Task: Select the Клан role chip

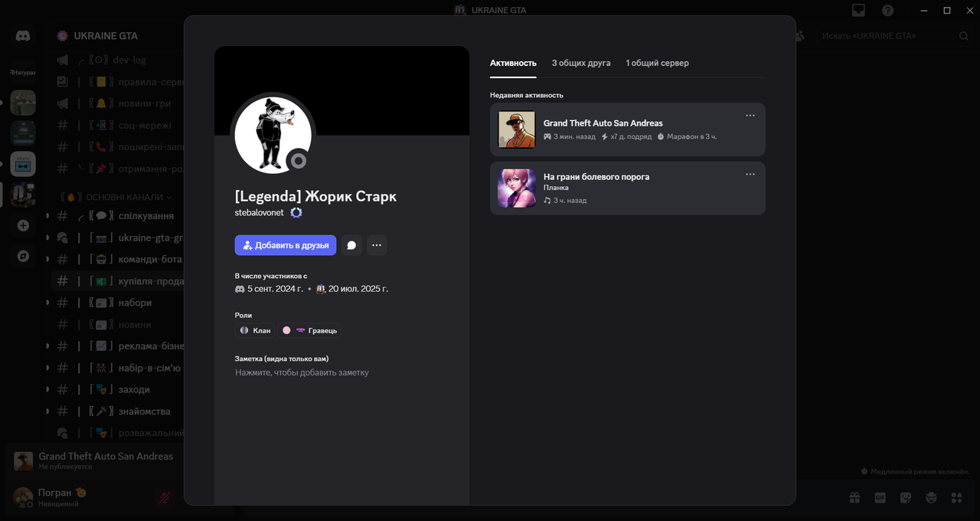Action: [255, 330]
